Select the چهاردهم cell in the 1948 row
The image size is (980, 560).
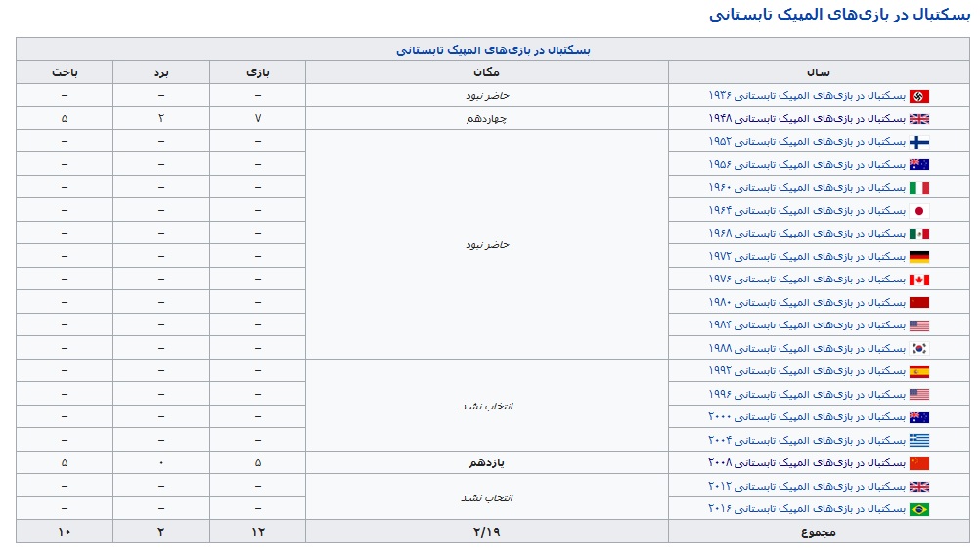487,118
